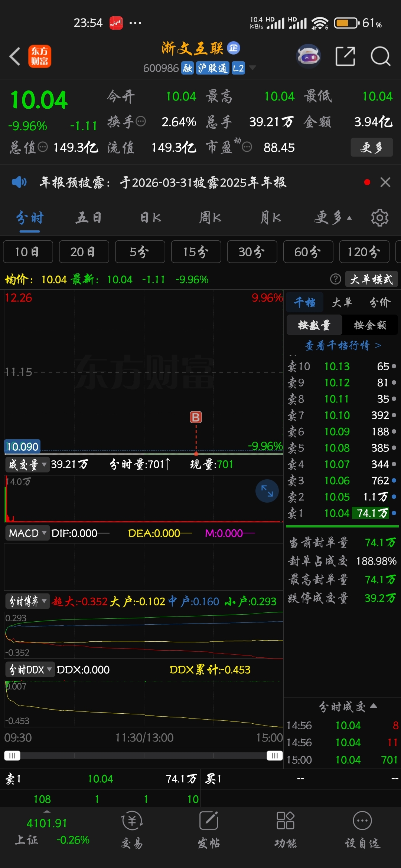Select the 千档 tab
This screenshot has width=401, height=868.
pos(305,302)
